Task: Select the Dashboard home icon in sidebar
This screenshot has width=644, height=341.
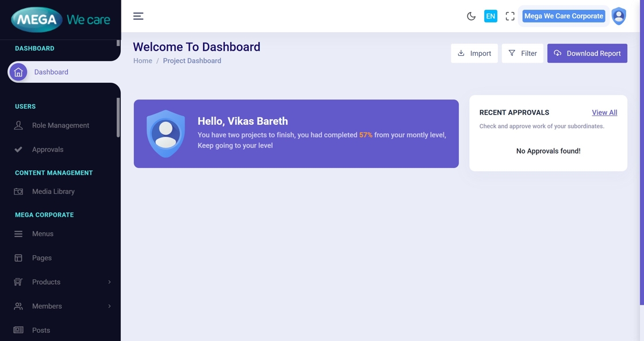Action: (18, 72)
